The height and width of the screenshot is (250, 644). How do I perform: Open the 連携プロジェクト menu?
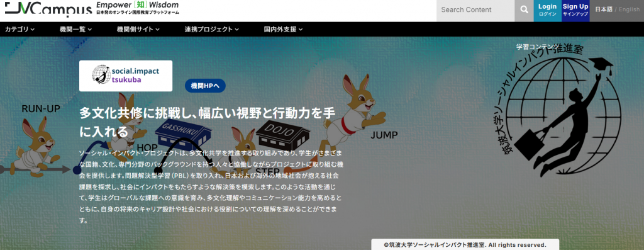click(211, 29)
